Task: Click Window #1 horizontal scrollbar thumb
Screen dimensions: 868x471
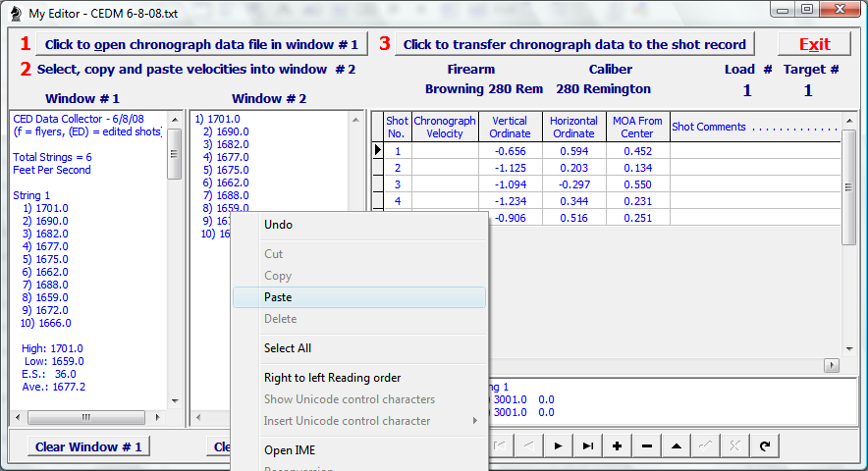Action: click(x=86, y=417)
